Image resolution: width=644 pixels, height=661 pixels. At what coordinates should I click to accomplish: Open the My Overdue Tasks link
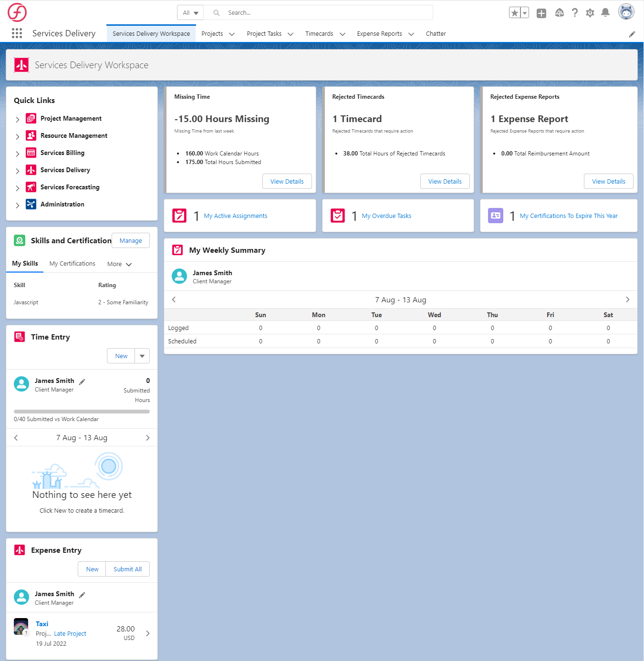(386, 216)
